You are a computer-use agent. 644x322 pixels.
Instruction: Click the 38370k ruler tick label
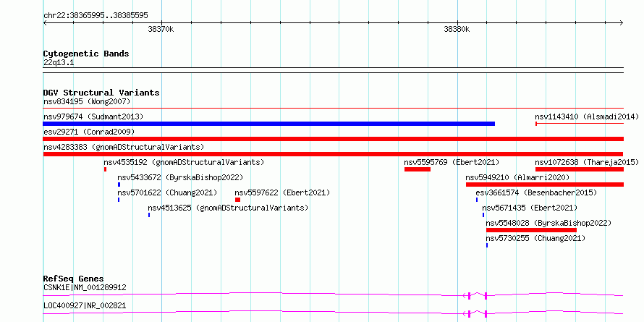[161, 29]
